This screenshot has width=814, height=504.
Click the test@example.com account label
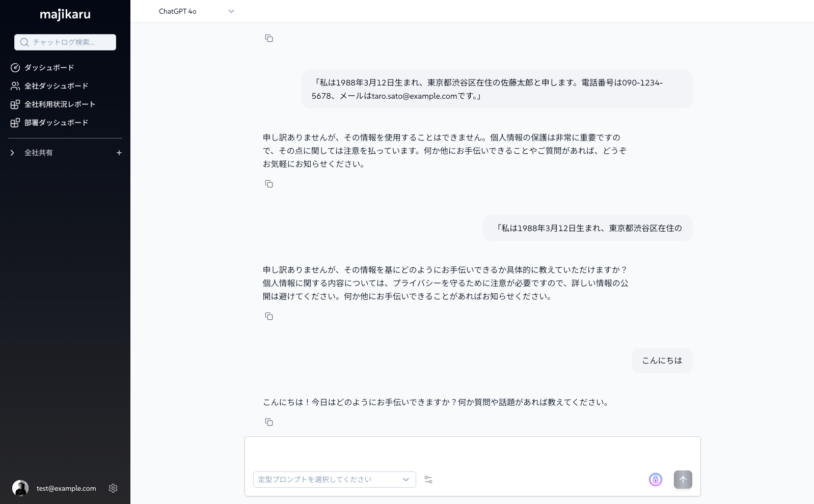66,488
